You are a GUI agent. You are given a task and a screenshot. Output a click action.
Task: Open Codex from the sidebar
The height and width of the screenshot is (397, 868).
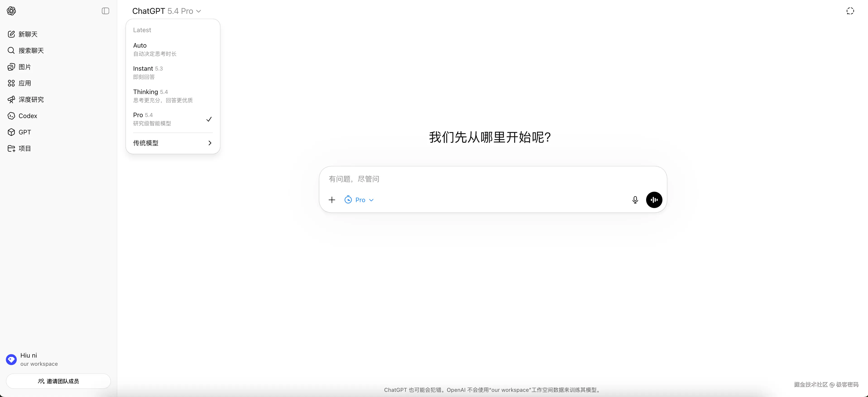(x=28, y=116)
